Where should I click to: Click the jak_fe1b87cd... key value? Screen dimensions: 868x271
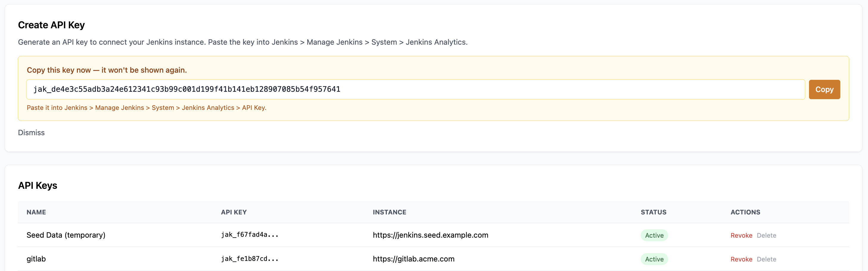click(x=250, y=258)
